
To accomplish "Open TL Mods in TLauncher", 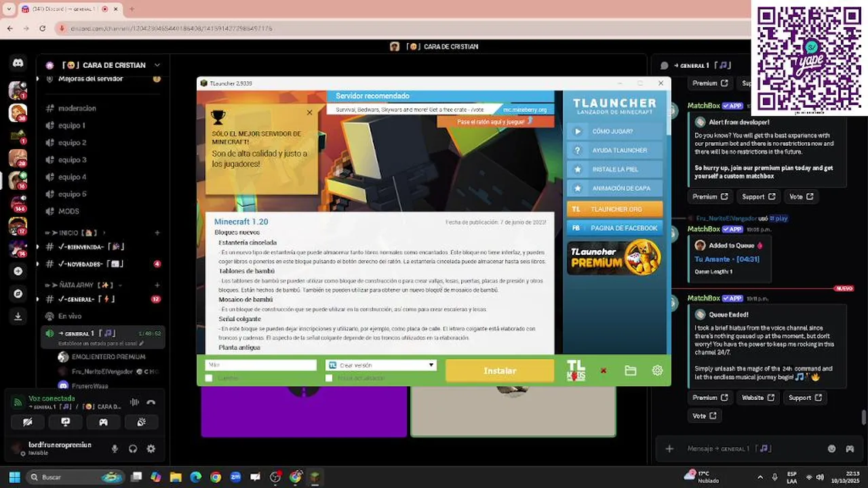I will tap(576, 371).
